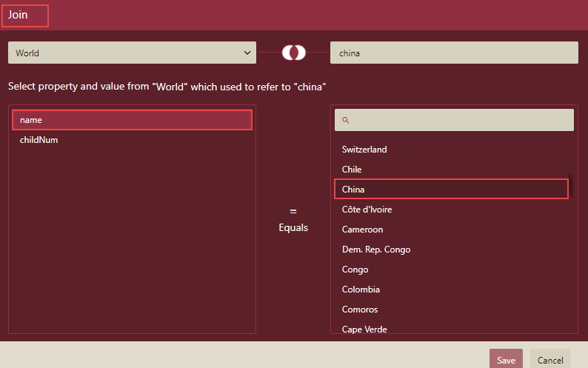Select Dem. Rep. Congo value
This screenshot has height=368, width=588.
pos(451,250)
